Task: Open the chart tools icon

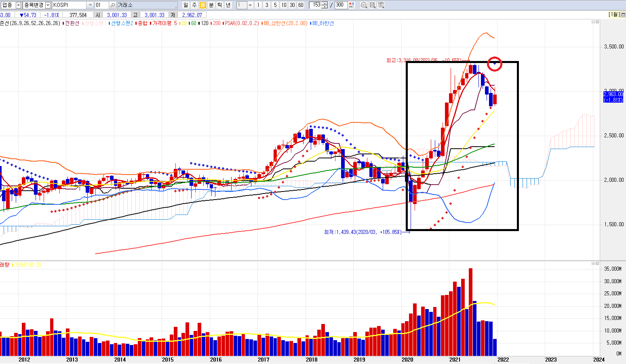Action: (381, 5)
